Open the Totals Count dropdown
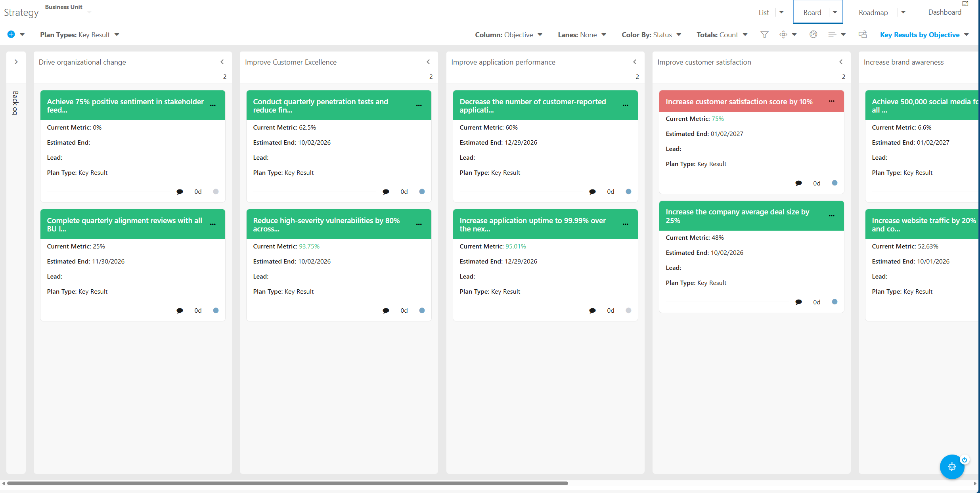 point(722,35)
